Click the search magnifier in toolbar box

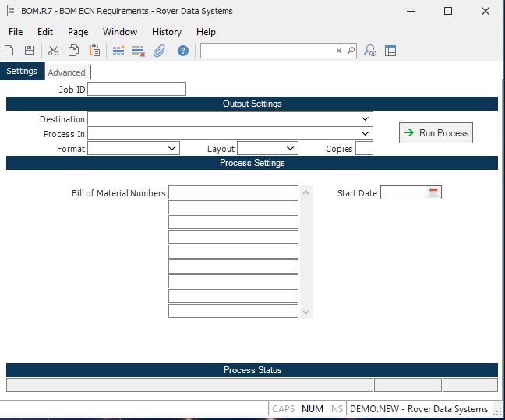(x=351, y=51)
